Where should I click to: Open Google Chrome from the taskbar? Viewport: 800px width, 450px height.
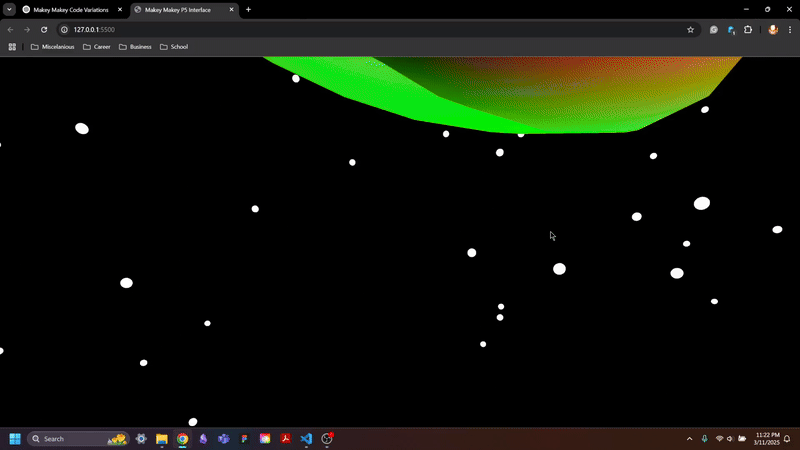183,439
